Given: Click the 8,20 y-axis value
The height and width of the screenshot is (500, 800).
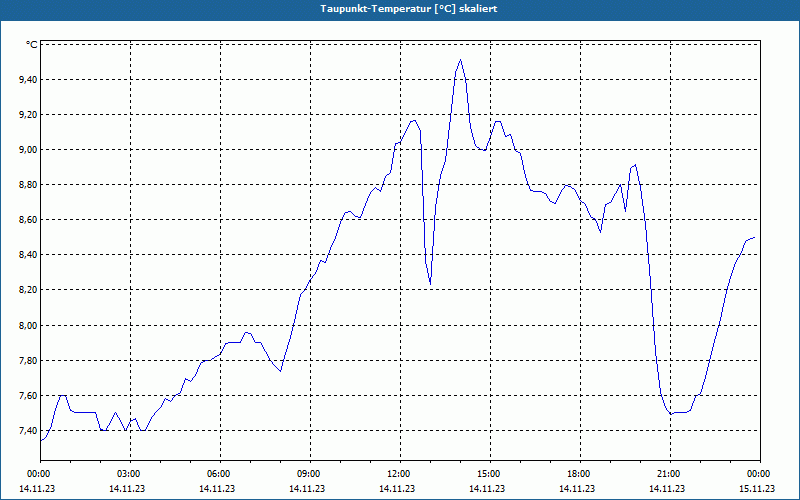Looking at the screenshot, I should [x=29, y=290].
